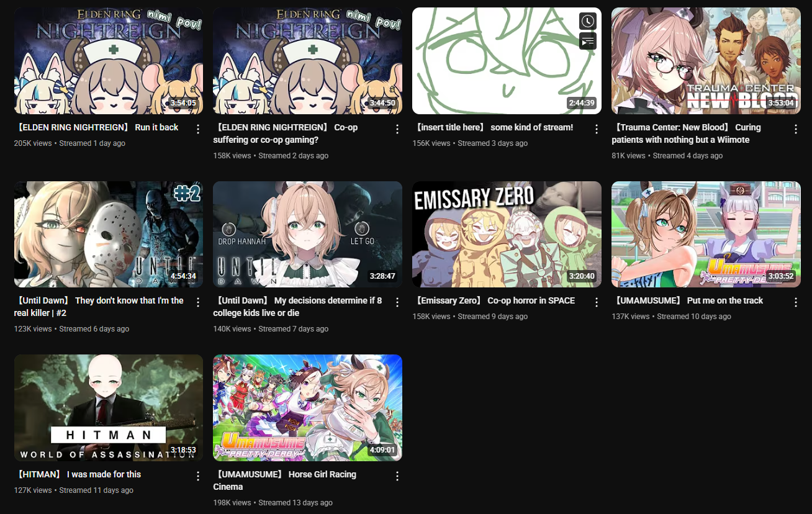The image size is (812, 514).
Task: Open three-dot menu for Emissary Zero video
Action: tap(597, 302)
